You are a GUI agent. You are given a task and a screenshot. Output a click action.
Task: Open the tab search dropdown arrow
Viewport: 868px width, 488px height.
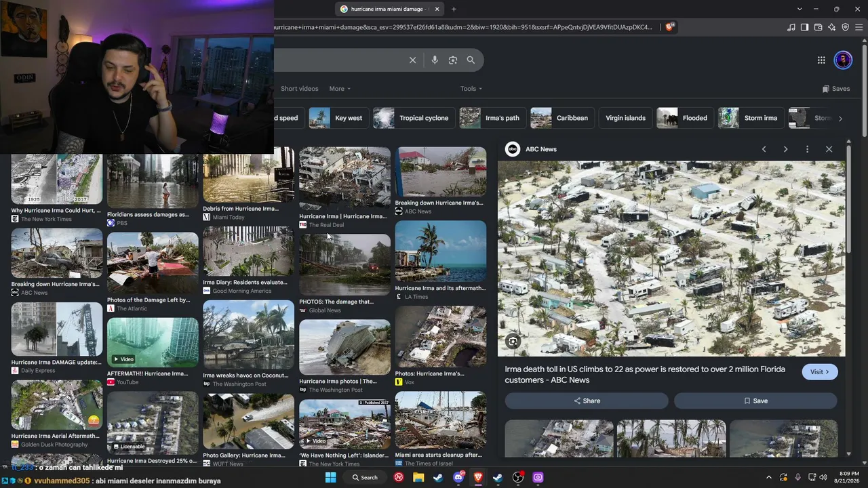(x=800, y=9)
